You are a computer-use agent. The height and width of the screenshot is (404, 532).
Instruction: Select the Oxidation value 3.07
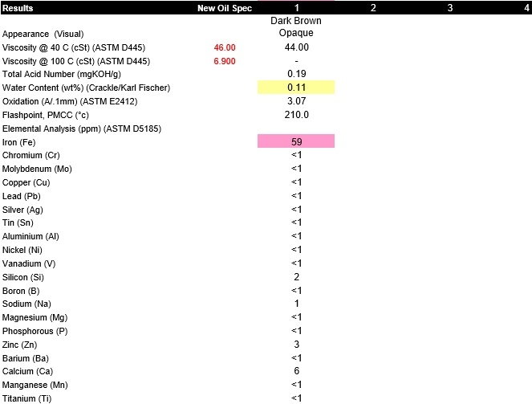[296, 101]
